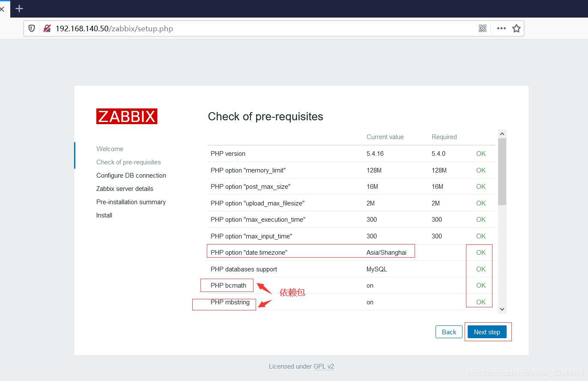
Task: Click the Next step button
Action: [487, 332]
